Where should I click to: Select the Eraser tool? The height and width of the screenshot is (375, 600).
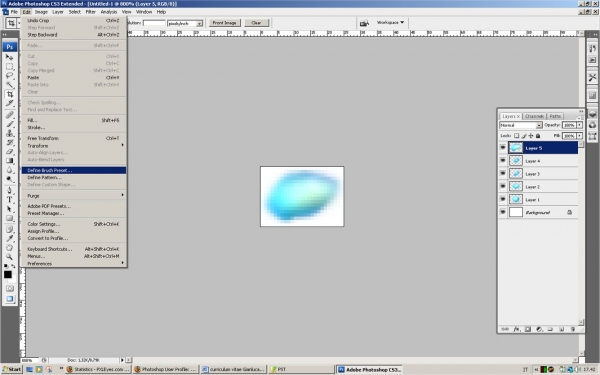(x=10, y=151)
